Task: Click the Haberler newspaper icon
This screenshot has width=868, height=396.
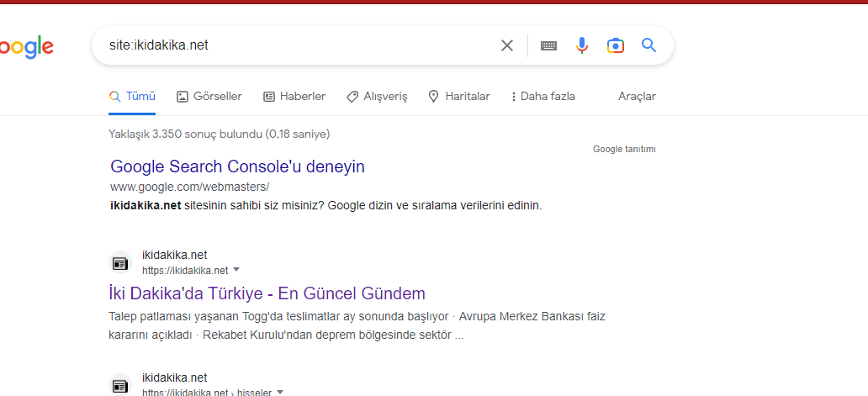Action: pyautogui.click(x=269, y=97)
